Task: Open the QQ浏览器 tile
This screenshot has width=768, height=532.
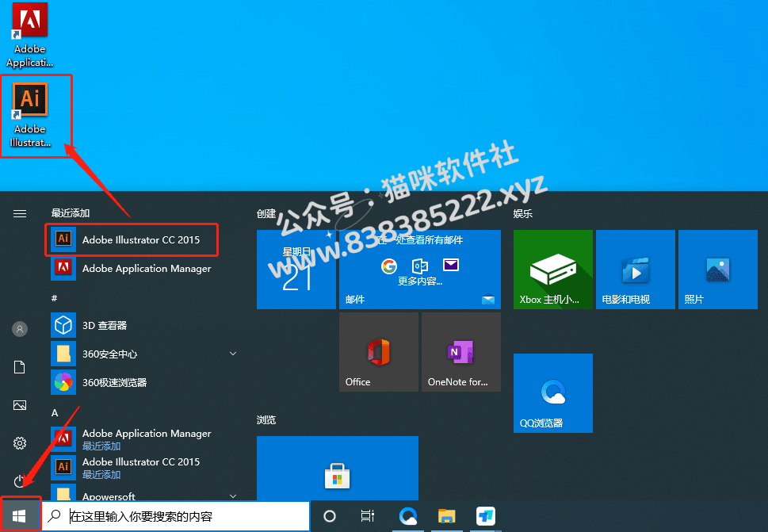Action: pyautogui.click(x=553, y=393)
